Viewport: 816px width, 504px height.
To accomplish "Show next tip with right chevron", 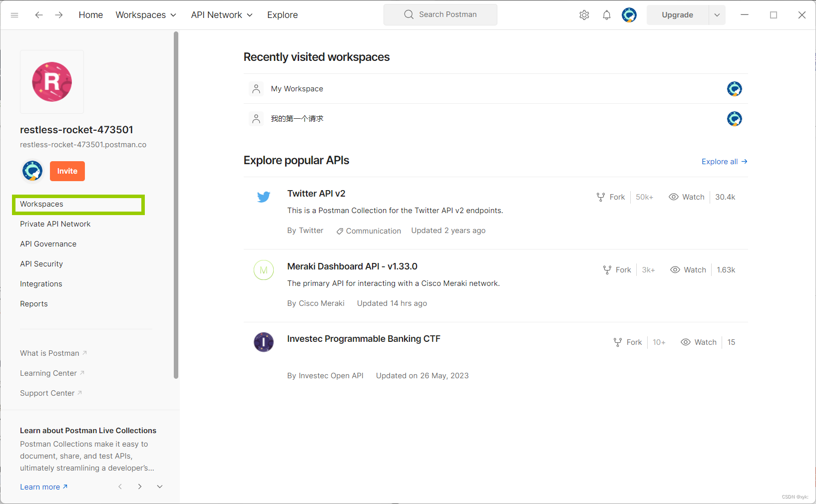I will [140, 487].
